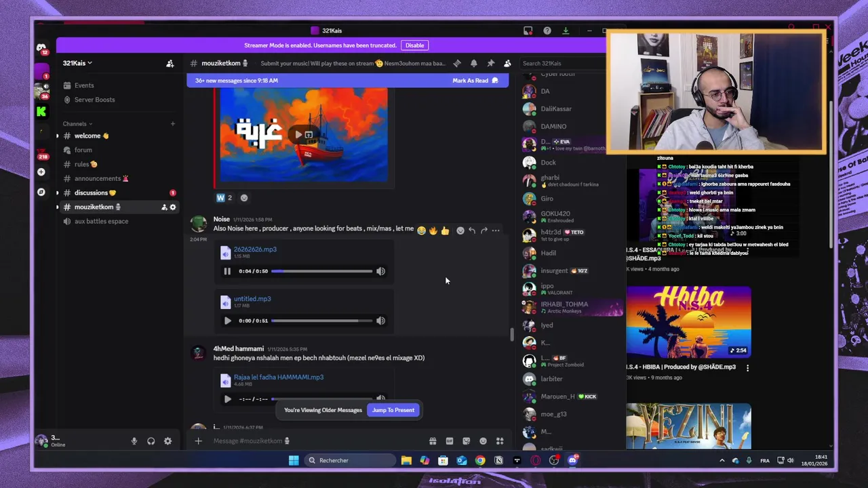868x488 pixels.
Task: Mute volume on untitled.mp3 player
Action: point(380,321)
